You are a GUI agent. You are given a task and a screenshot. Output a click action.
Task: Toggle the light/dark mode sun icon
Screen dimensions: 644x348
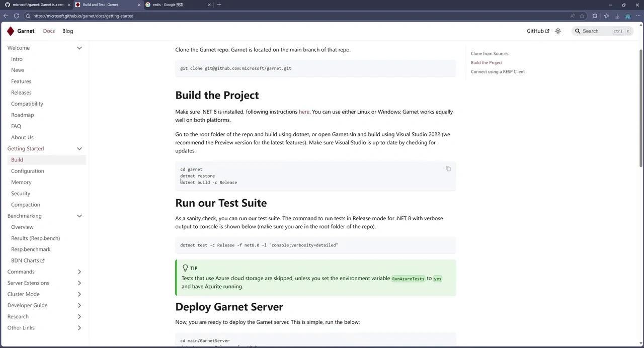point(558,31)
